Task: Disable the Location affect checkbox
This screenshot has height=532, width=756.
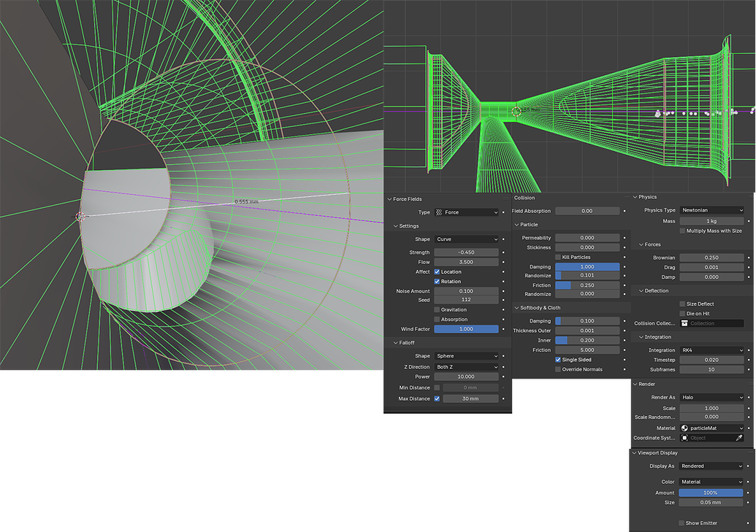Action: [x=437, y=271]
